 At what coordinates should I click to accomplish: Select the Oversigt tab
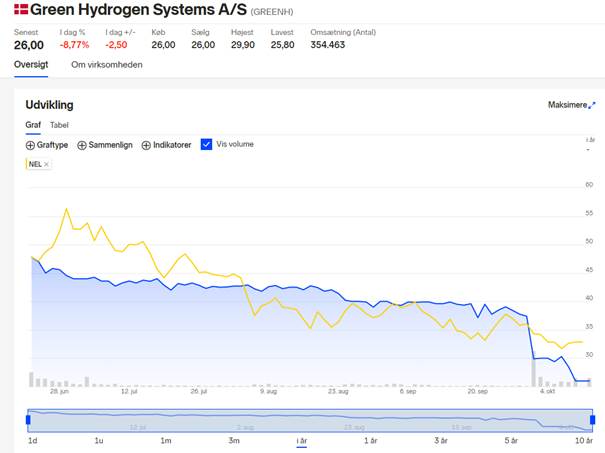pos(31,64)
